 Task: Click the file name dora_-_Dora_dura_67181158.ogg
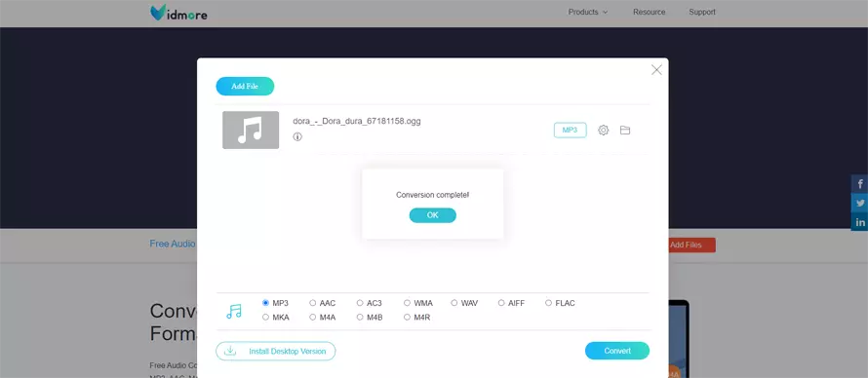click(357, 121)
